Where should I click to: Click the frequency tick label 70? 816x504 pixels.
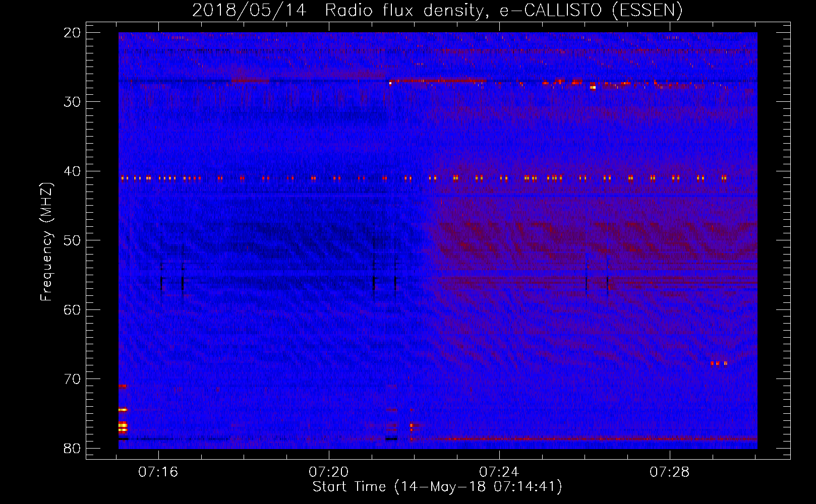coord(72,379)
